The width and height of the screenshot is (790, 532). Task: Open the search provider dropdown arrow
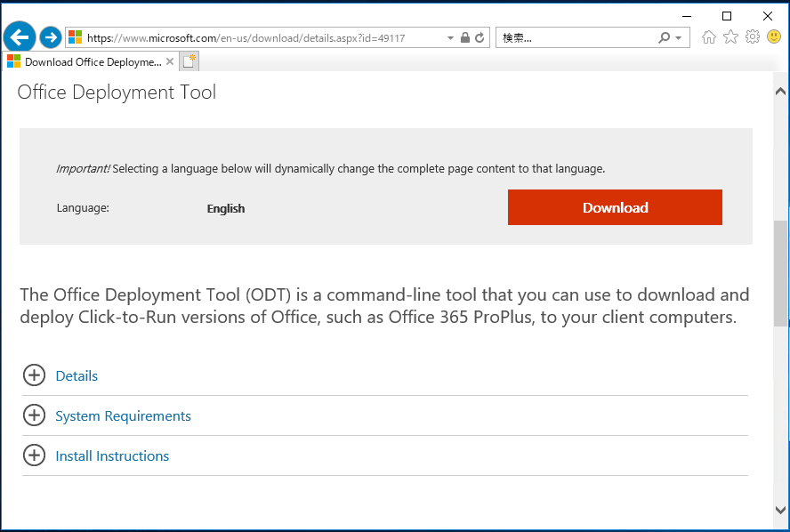(x=679, y=38)
